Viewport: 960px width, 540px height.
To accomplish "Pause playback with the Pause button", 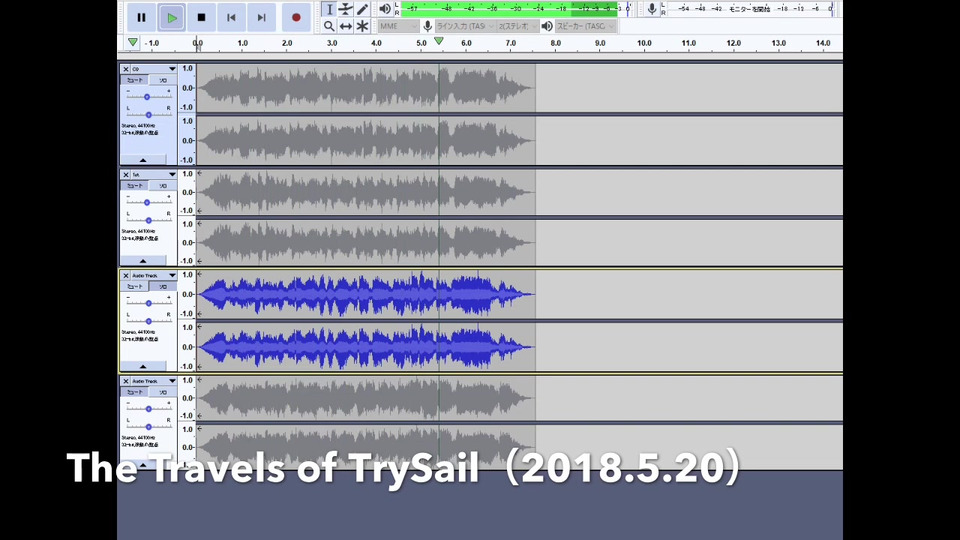I will point(141,17).
